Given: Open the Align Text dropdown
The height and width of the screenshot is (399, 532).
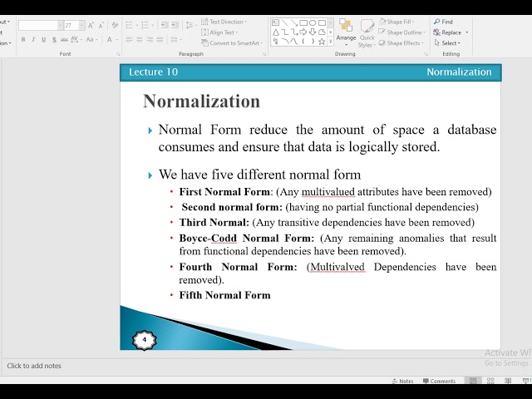Looking at the screenshot, I should (x=219, y=32).
